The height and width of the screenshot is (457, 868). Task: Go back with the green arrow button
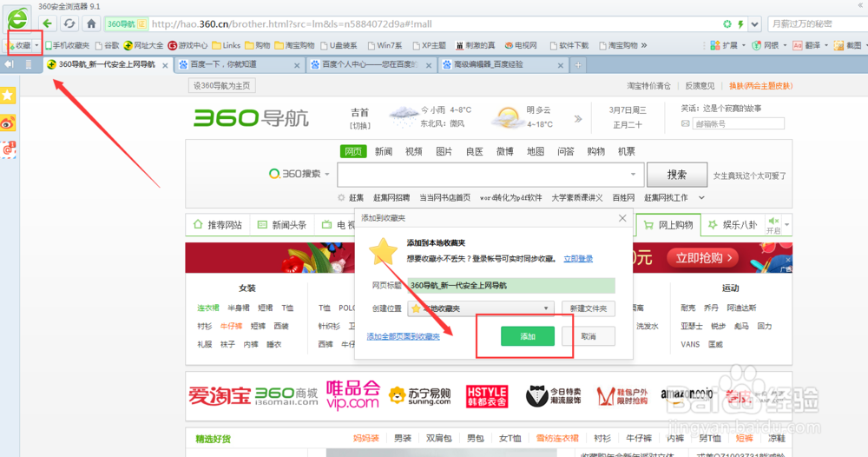tap(47, 23)
